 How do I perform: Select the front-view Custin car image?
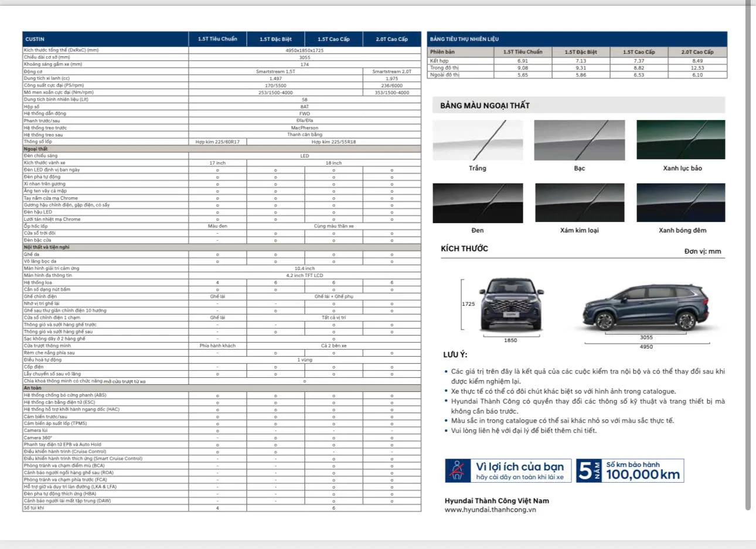pos(510,305)
